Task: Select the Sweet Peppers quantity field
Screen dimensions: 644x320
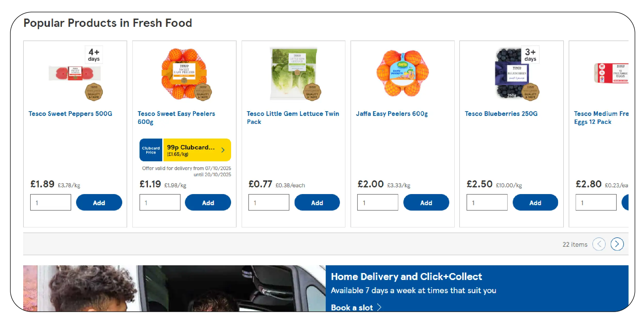Action: click(x=51, y=202)
